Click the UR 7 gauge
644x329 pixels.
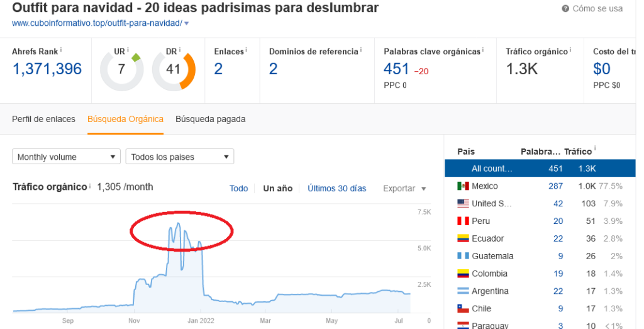point(121,69)
